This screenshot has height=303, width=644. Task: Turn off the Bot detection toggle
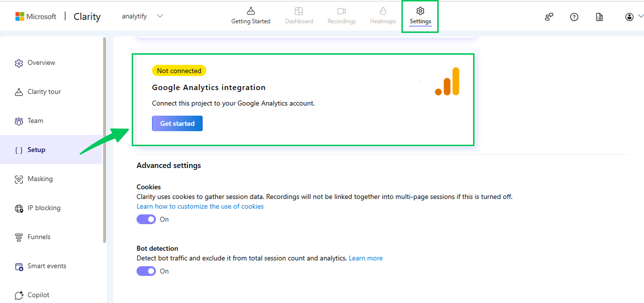(x=146, y=271)
